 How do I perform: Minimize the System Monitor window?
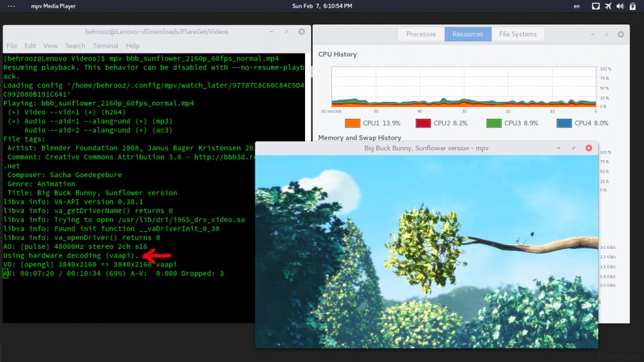592,35
